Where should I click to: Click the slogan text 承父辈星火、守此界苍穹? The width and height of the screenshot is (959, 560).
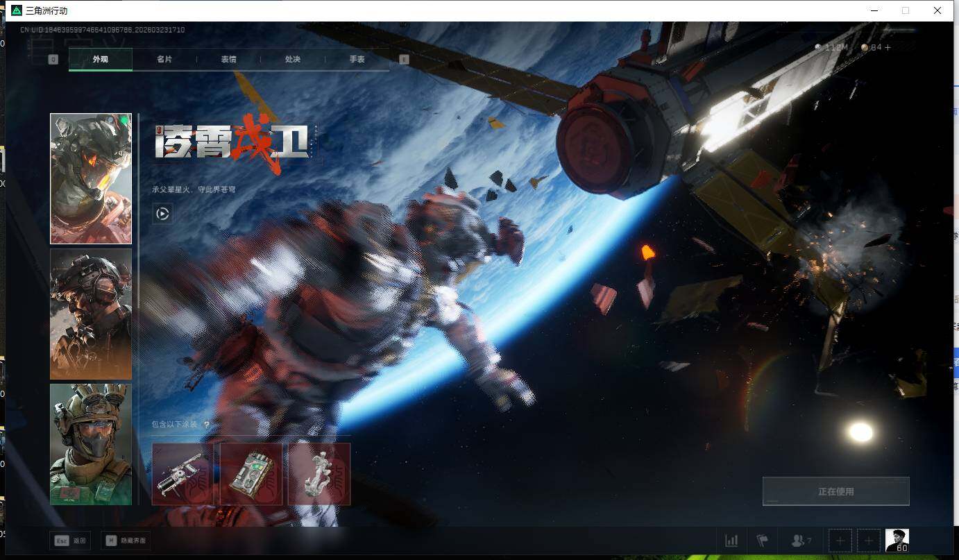pos(194,189)
